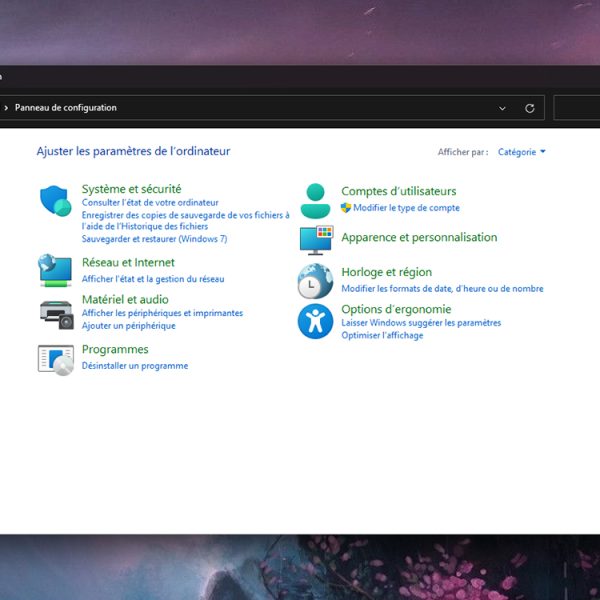
Task: Click the Apparence et personnalisation monitor icon
Action: (316, 240)
